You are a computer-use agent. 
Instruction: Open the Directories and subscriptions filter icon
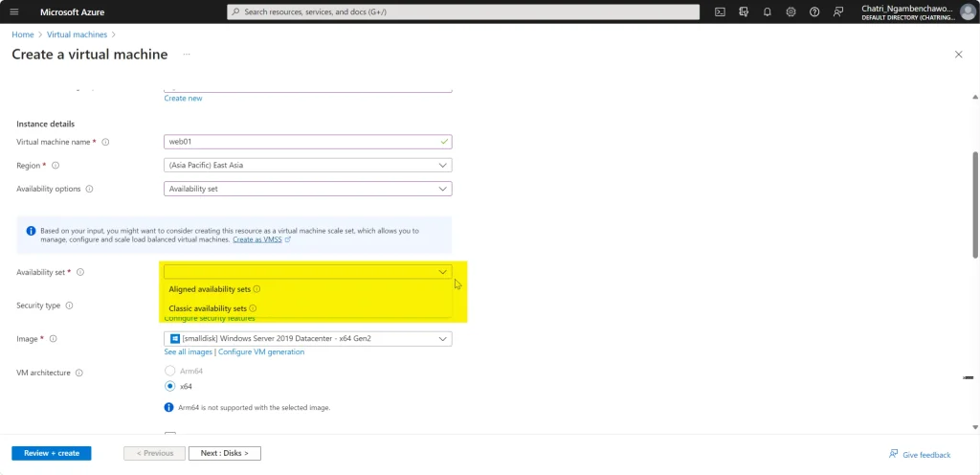pos(744,11)
